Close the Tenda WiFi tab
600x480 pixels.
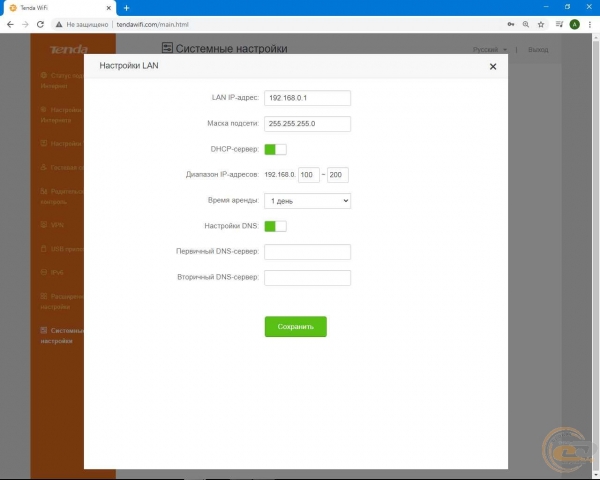[x=109, y=8]
